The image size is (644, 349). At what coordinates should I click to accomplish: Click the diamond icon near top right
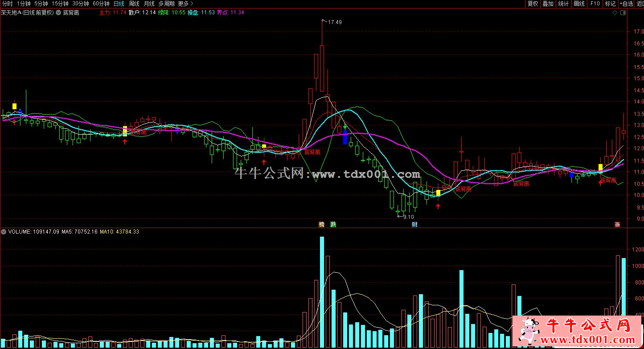tap(615, 13)
